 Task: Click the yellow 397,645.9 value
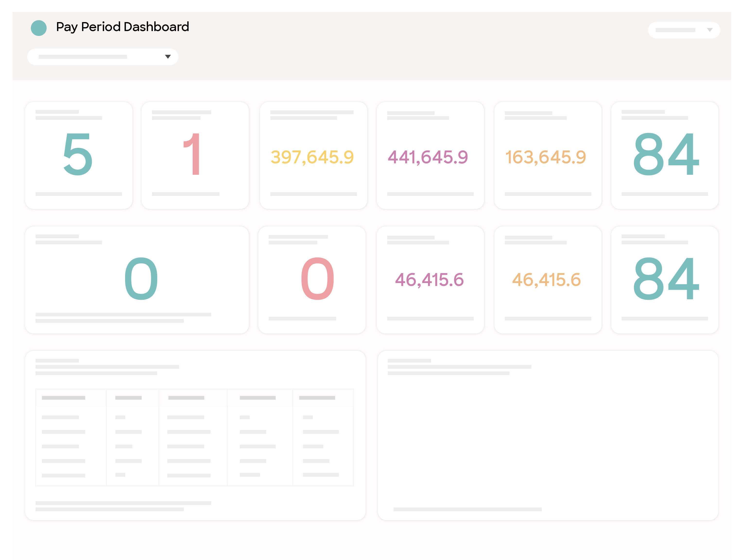(x=312, y=157)
